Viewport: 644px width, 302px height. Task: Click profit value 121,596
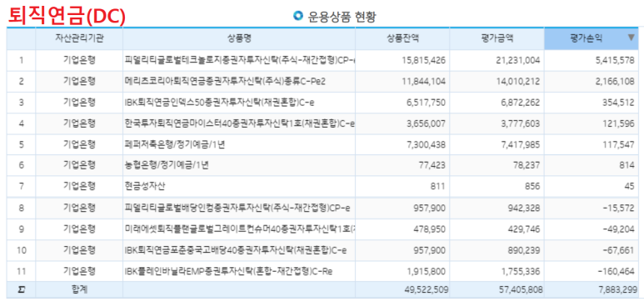pyautogui.click(x=617, y=123)
